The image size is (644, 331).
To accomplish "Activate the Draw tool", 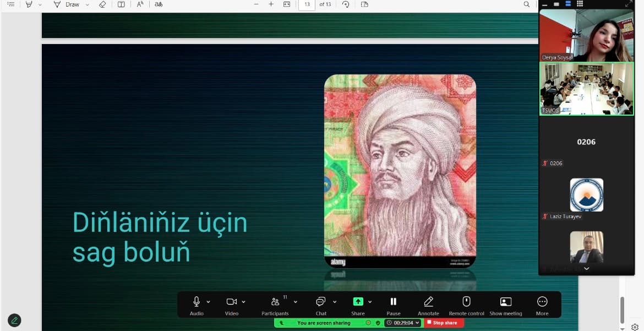I will 67,4.
